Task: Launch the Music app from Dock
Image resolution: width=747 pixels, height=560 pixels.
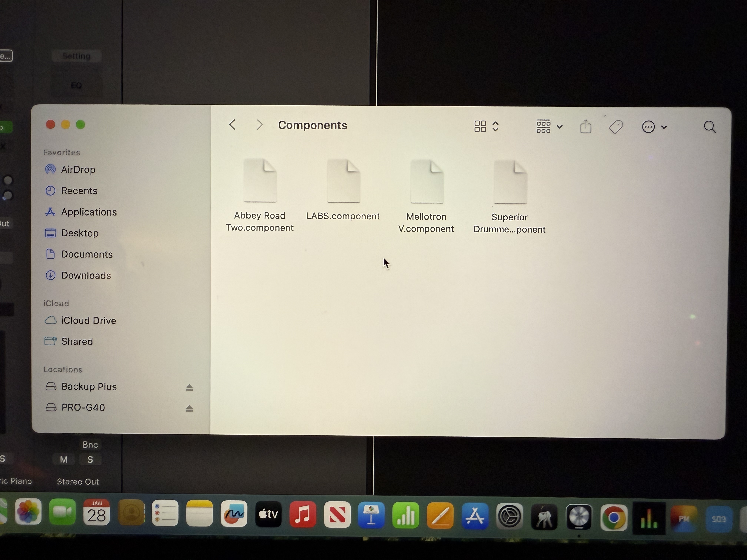Action: [x=303, y=514]
